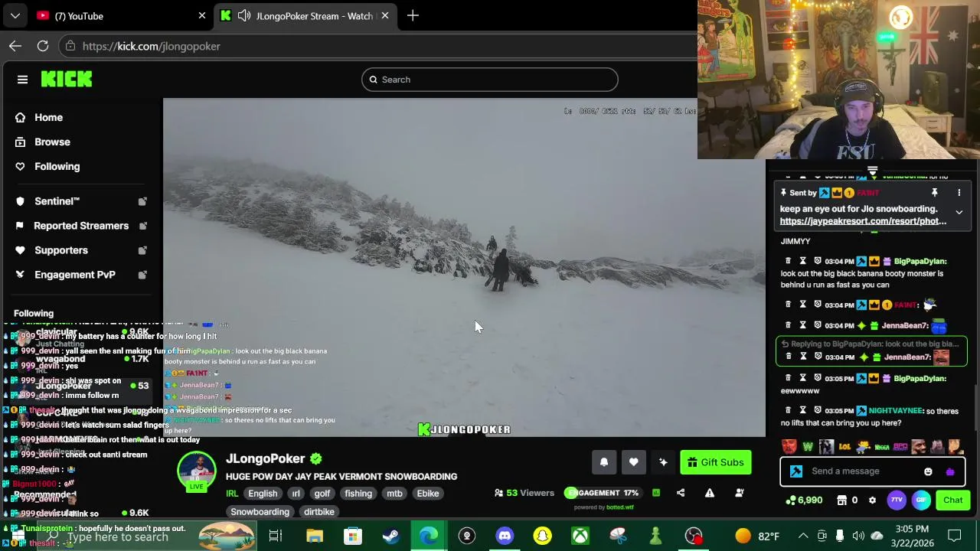Click the heart follow button
Viewport: 980px width, 551px height.
click(x=633, y=462)
